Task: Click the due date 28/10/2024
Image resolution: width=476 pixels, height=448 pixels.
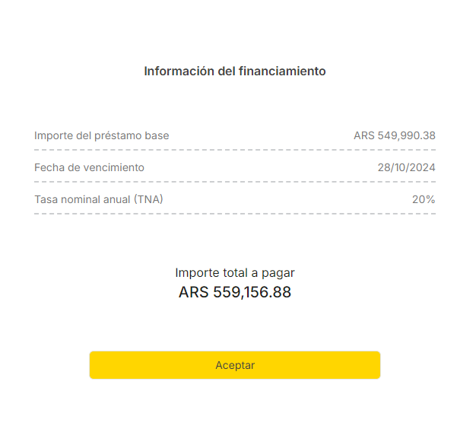Action: [x=406, y=168]
